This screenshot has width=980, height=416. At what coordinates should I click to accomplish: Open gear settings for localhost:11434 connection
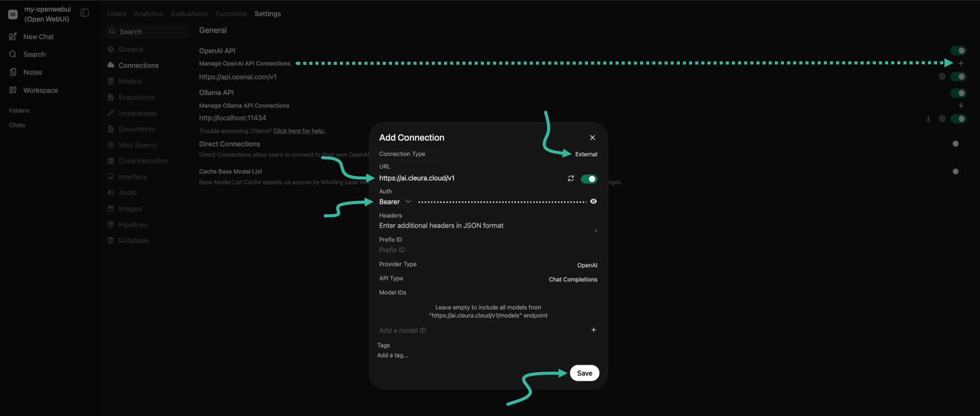[942, 118]
